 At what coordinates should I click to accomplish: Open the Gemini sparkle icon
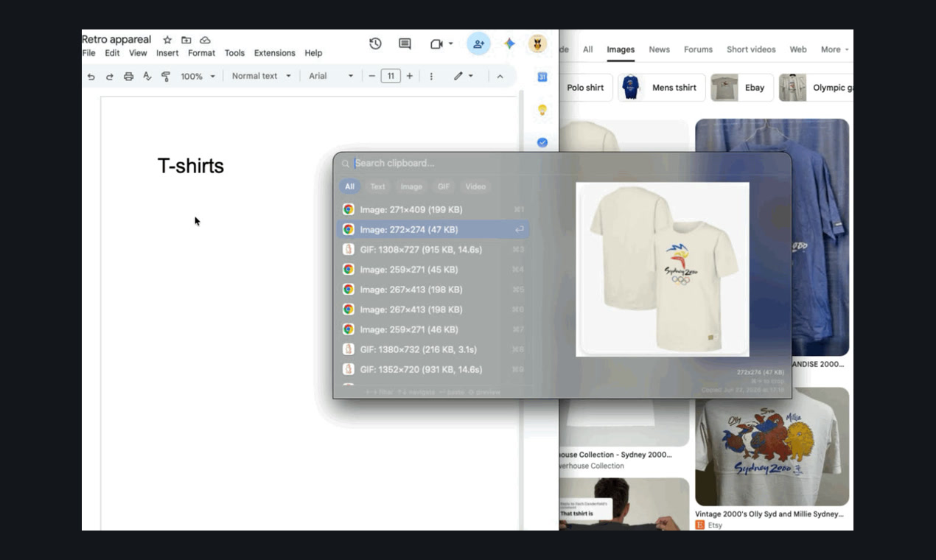tap(509, 44)
